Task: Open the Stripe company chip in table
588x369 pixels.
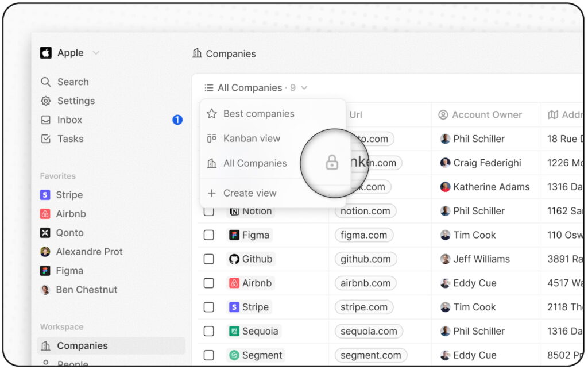Action: tap(249, 307)
